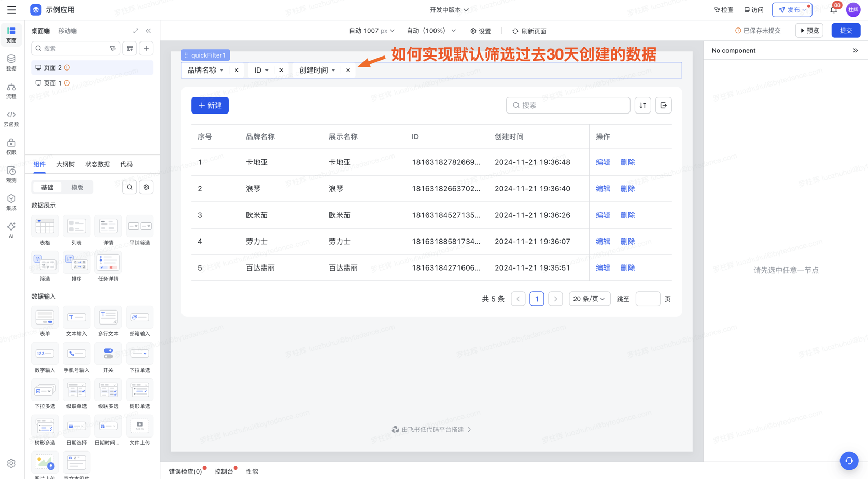The width and height of the screenshot is (868, 479).
Task: Select the 任务详情 component
Action: point(108,267)
